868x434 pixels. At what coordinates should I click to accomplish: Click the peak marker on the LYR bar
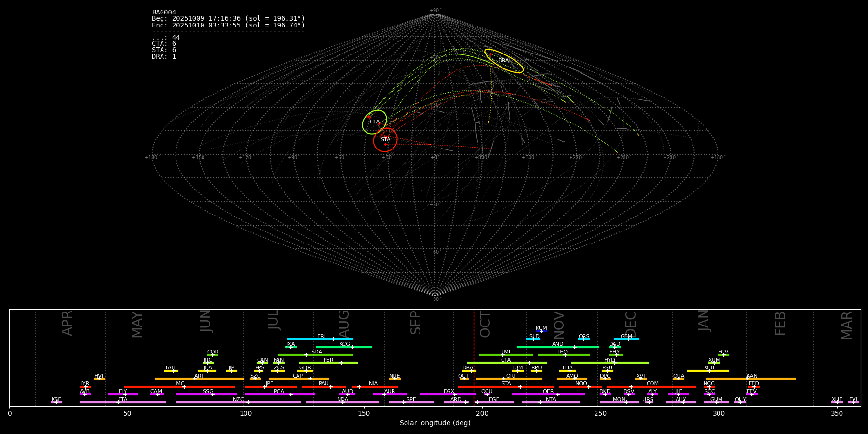(86, 387)
